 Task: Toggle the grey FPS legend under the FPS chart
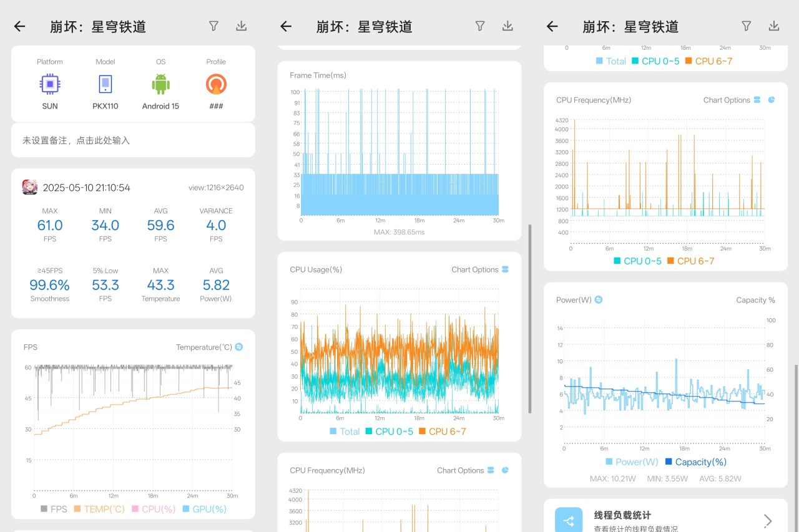[54, 509]
